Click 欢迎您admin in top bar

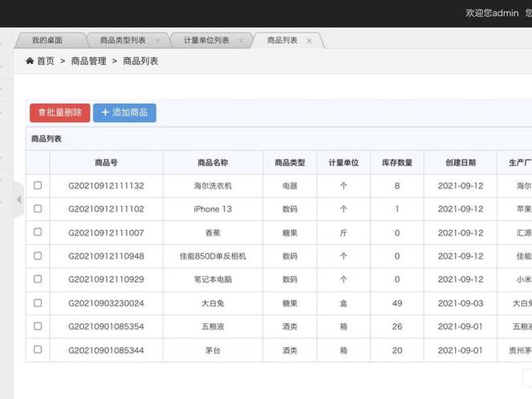click(x=491, y=13)
